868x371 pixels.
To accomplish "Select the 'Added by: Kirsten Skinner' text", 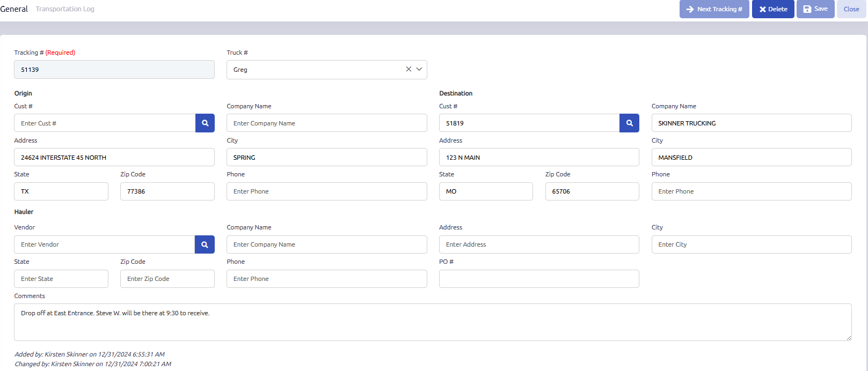I will click(x=90, y=354).
